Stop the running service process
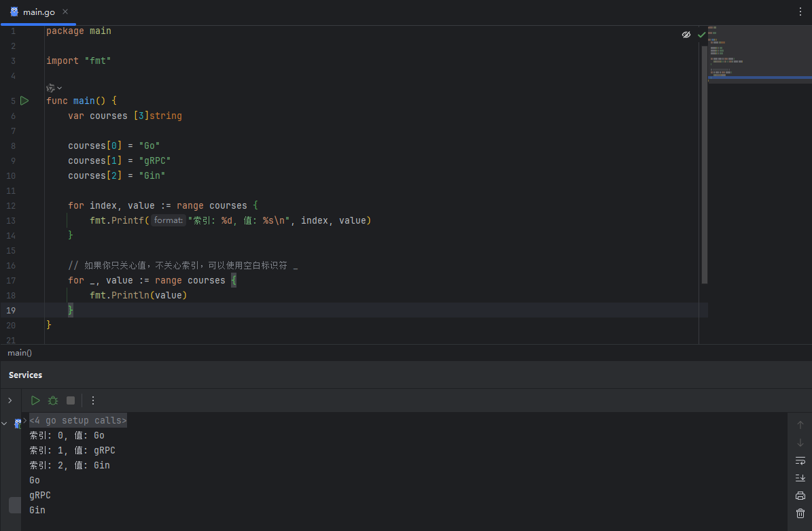The image size is (812, 531). click(x=71, y=400)
